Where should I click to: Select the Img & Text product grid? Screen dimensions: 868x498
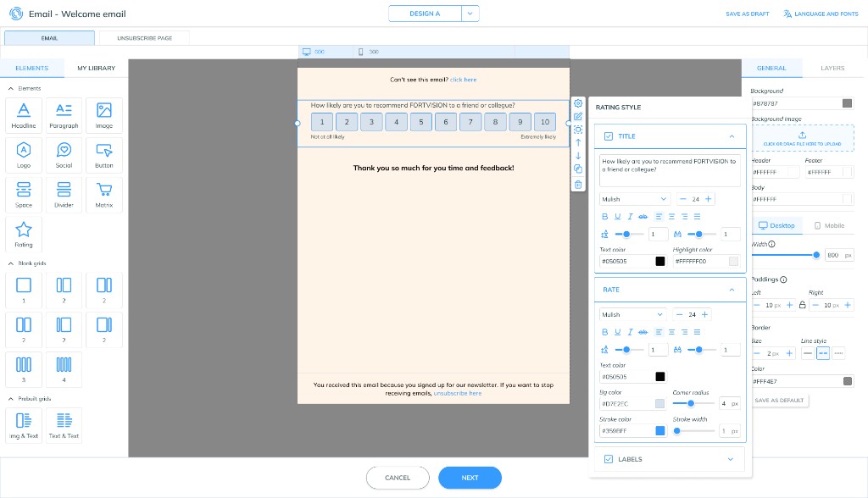pos(24,425)
